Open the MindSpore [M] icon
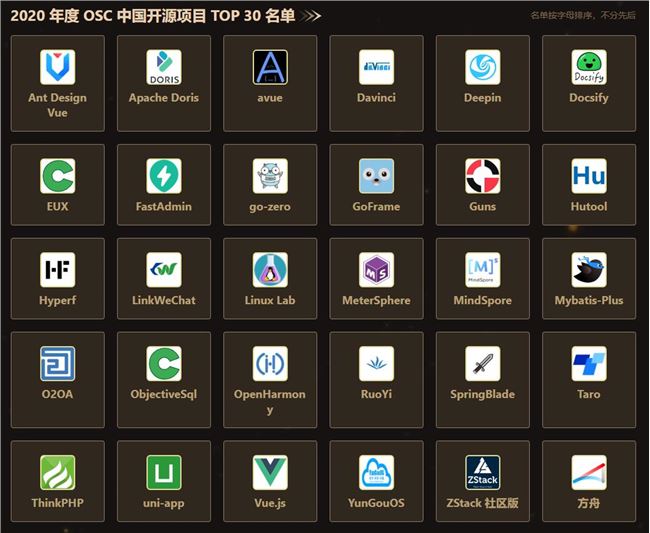Screen dimensions: 650x533 pyautogui.click(x=483, y=270)
